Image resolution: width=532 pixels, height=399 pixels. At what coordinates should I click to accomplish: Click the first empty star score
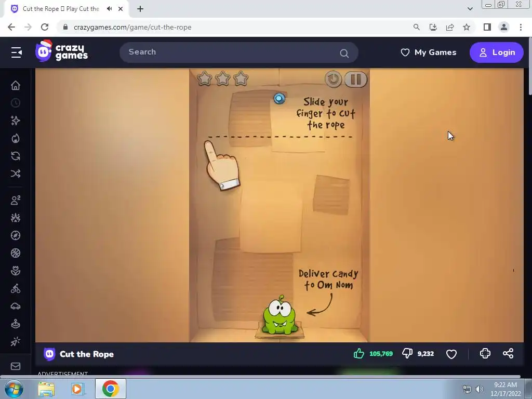(205, 79)
